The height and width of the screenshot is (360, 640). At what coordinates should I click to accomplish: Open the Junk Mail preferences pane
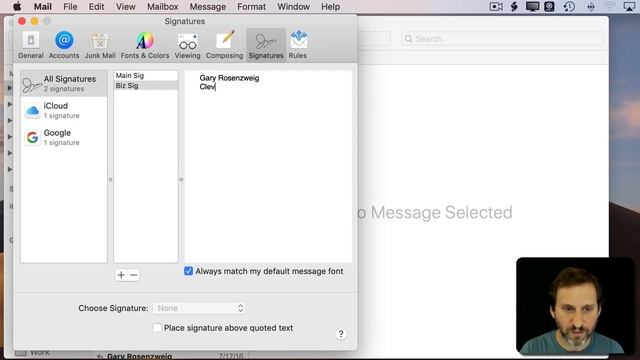(100, 45)
